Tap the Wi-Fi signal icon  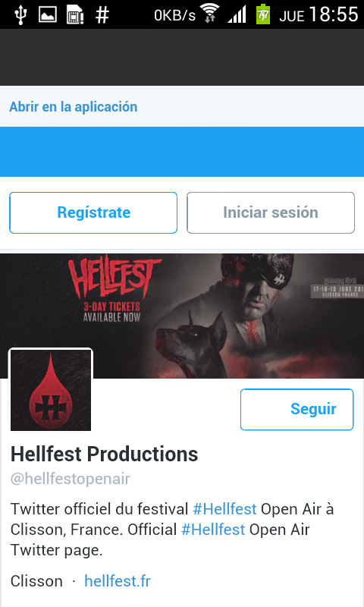point(209,14)
